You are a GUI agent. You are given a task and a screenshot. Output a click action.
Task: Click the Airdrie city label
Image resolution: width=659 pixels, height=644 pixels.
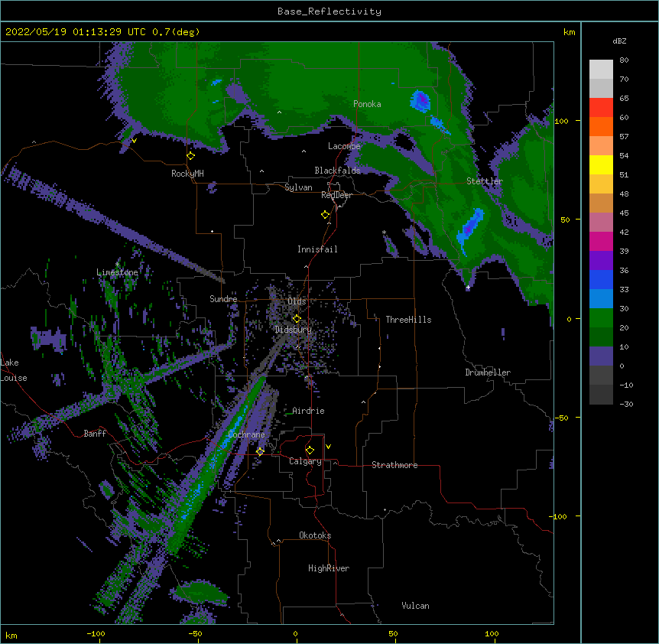tap(308, 411)
